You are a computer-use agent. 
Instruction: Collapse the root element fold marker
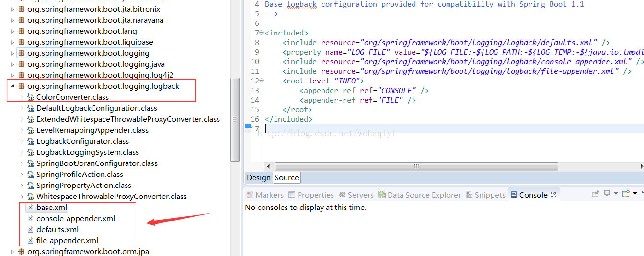tap(261, 81)
